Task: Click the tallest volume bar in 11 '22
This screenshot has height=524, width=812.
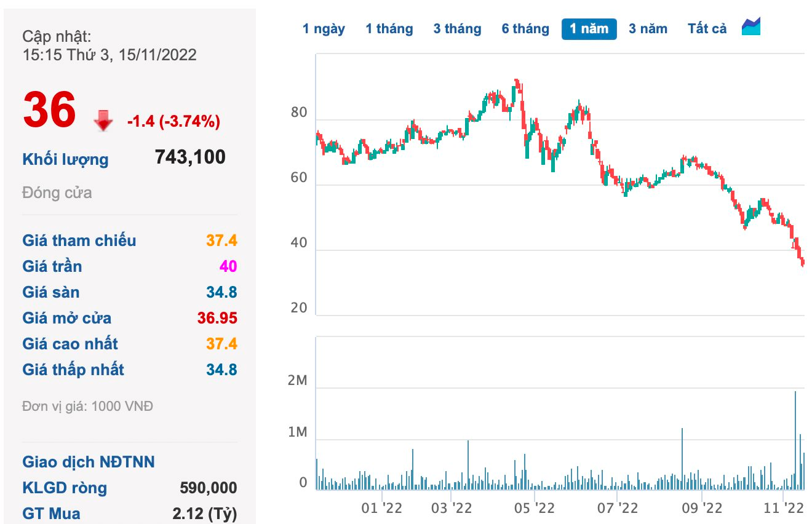Action: pos(795,440)
